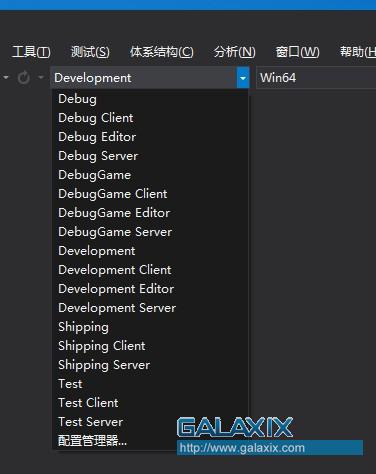Click the redo toolbar icon
The width and height of the screenshot is (376, 474).
(24, 78)
